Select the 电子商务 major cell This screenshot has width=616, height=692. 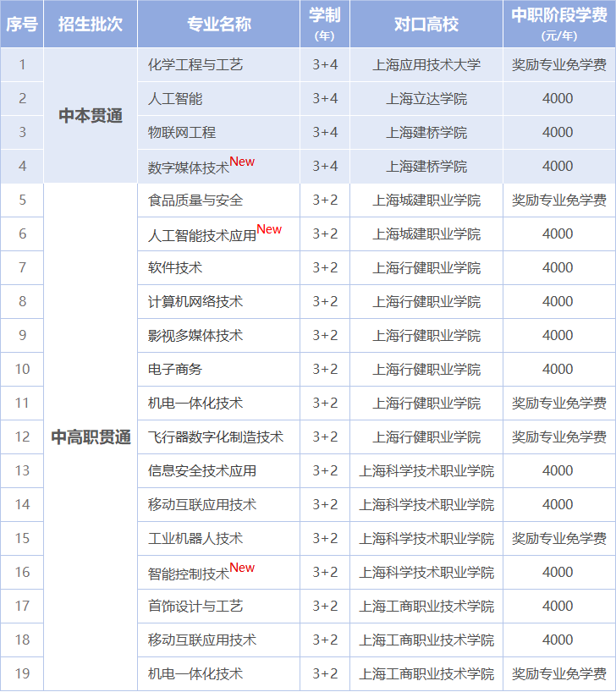pos(218,370)
